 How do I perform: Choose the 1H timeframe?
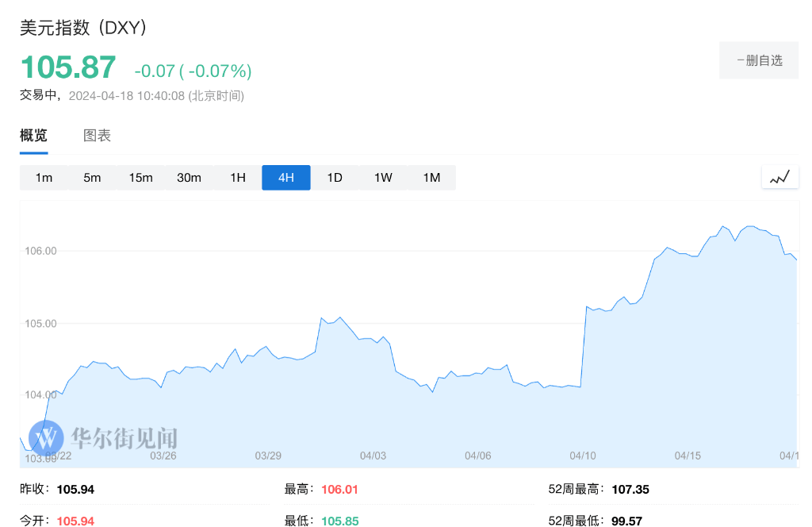(238, 178)
